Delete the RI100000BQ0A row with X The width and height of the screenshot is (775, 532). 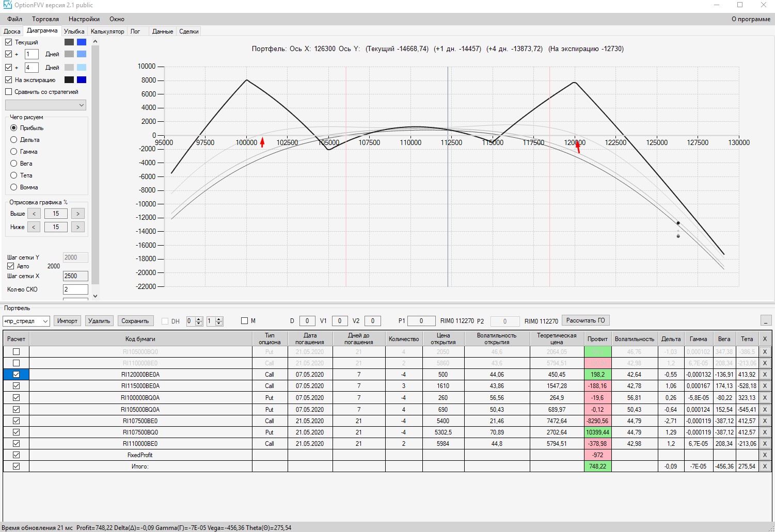(x=765, y=398)
